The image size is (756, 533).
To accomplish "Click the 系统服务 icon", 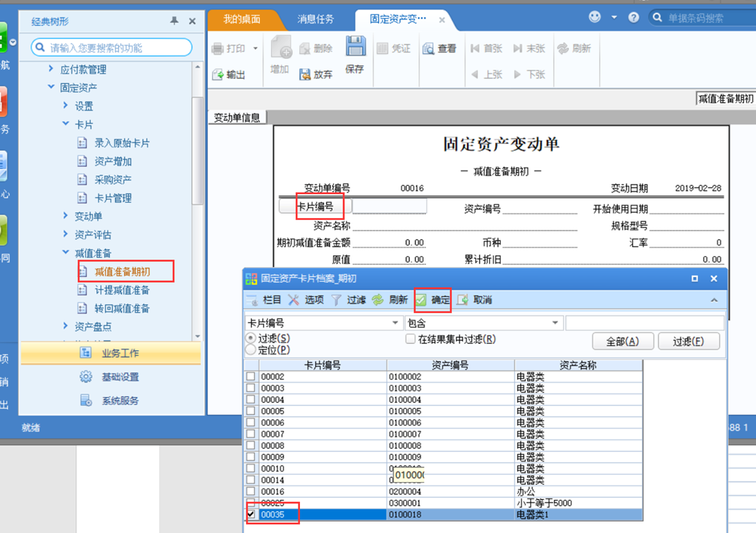I will click(x=86, y=400).
